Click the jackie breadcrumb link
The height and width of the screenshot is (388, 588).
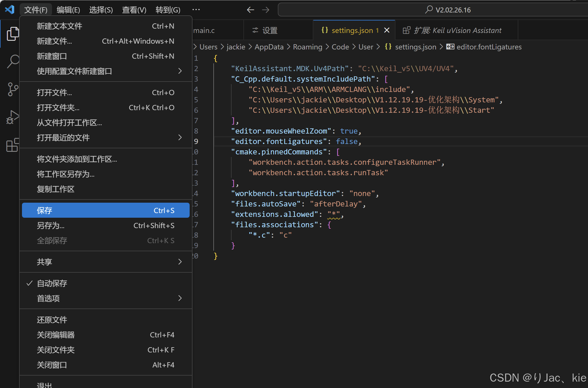(236, 47)
